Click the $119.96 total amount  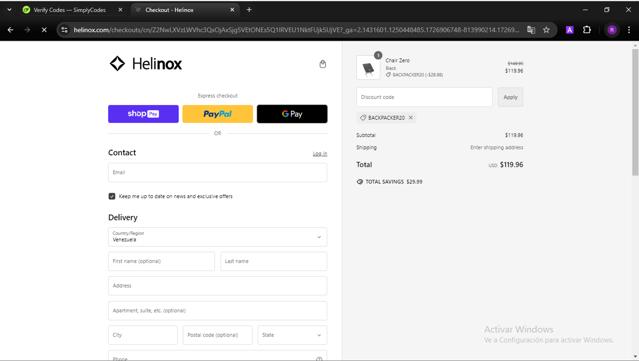(x=511, y=165)
